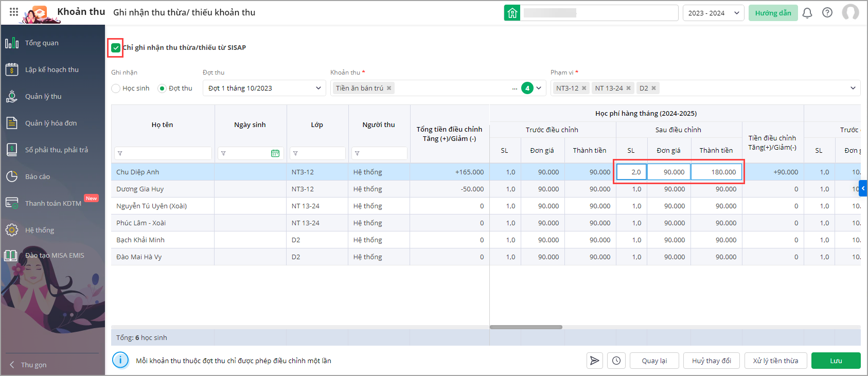Click the Xử lý tiền thừa button
Screen dimensions: 868x376
[775, 361]
